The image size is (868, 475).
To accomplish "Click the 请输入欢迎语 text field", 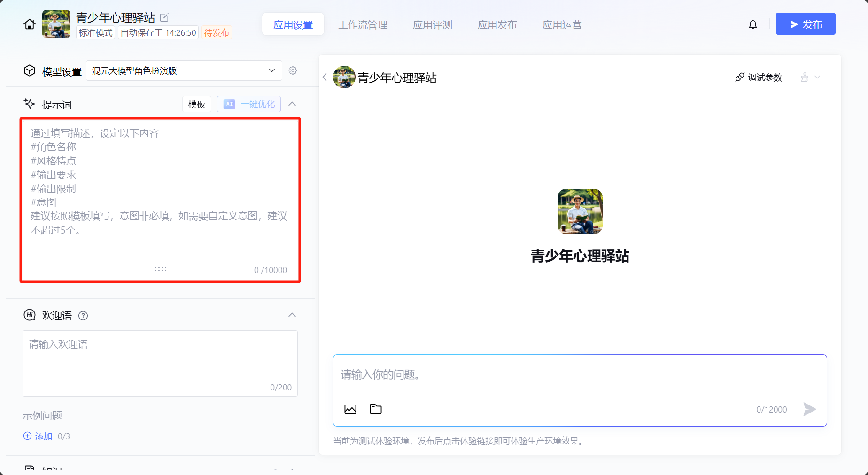I will coord(160,362).
